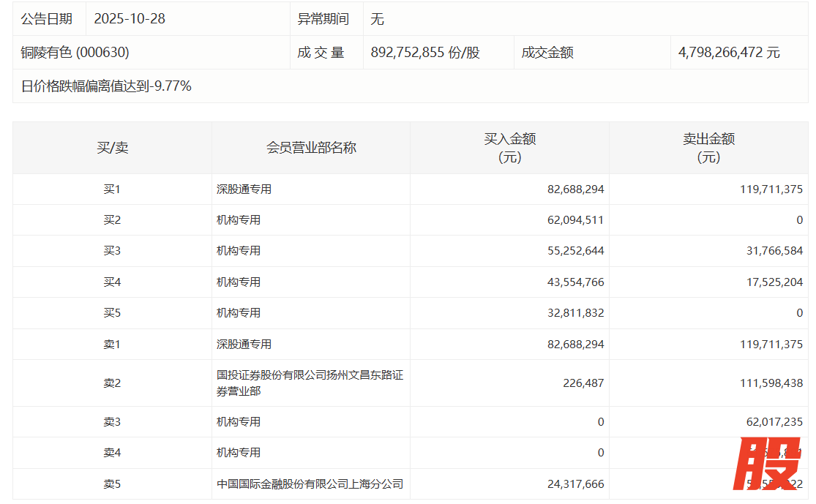Click the 卖3 row label
Viewport: 816px width, 504px height.
coord(112,422)
